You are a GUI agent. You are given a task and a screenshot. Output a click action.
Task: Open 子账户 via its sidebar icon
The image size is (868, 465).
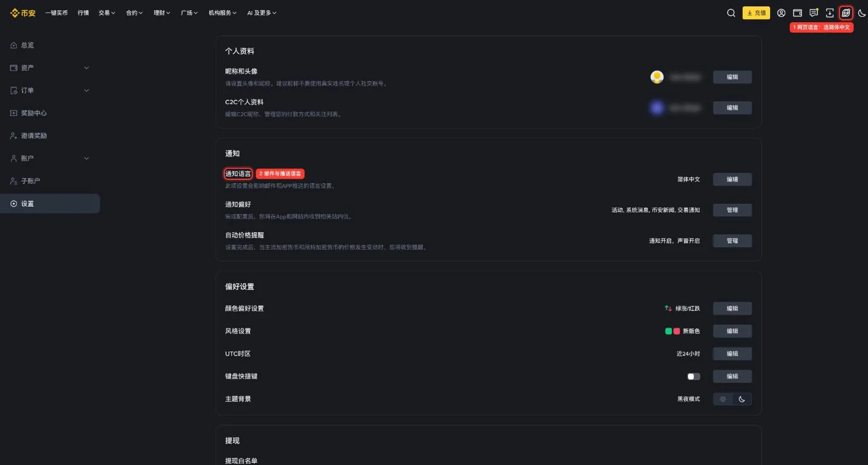14,181
